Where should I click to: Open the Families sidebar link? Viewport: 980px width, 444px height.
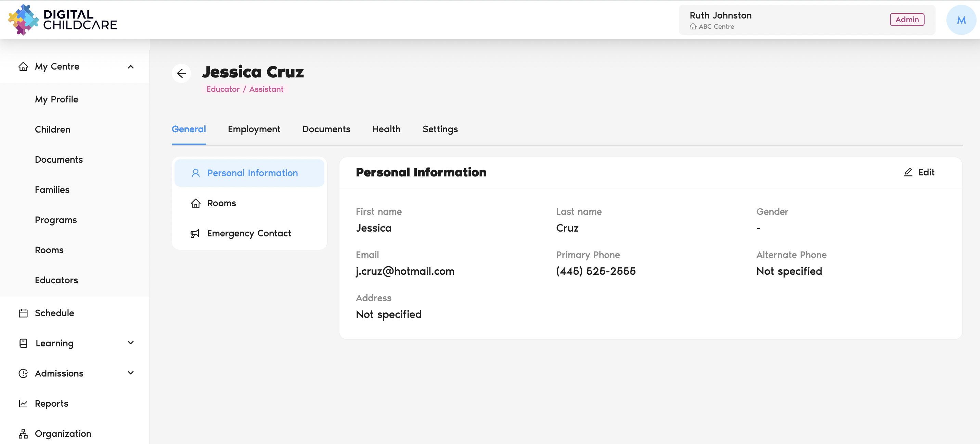point(52,190)
